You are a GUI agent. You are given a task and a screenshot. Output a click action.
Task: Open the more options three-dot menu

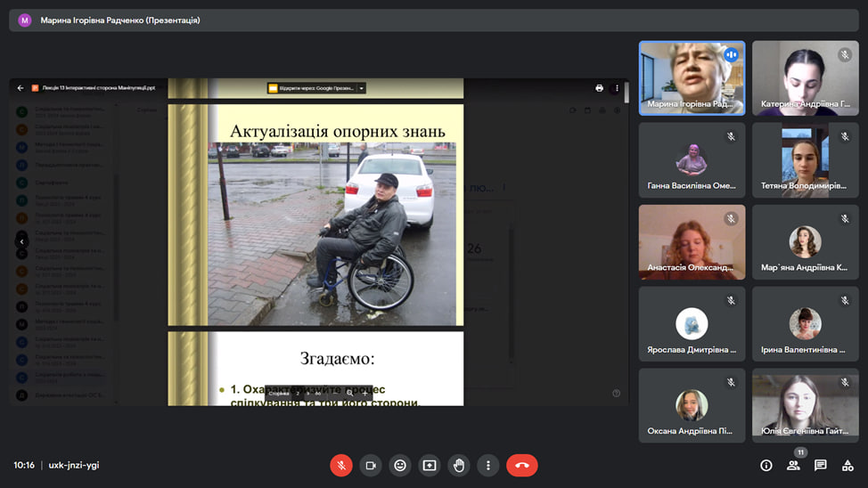(x=487, y=465)
